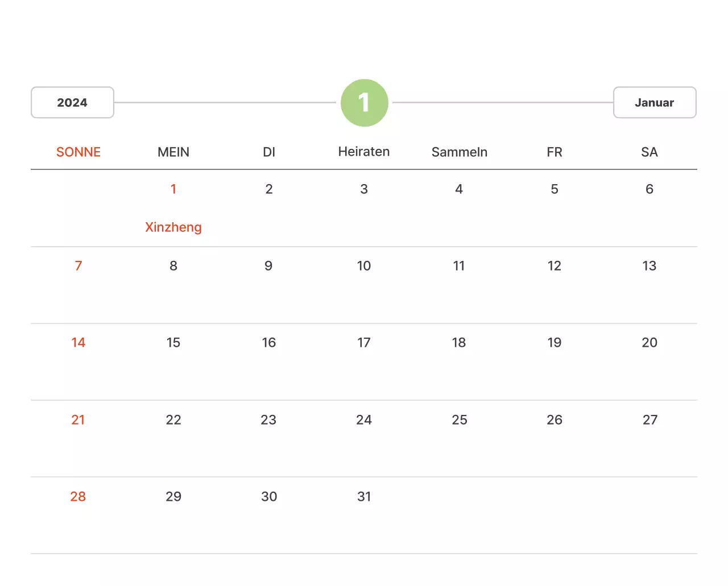Click the Sammeln weekday header
This screenshot has width=728, height=586.
coord(459,152)
